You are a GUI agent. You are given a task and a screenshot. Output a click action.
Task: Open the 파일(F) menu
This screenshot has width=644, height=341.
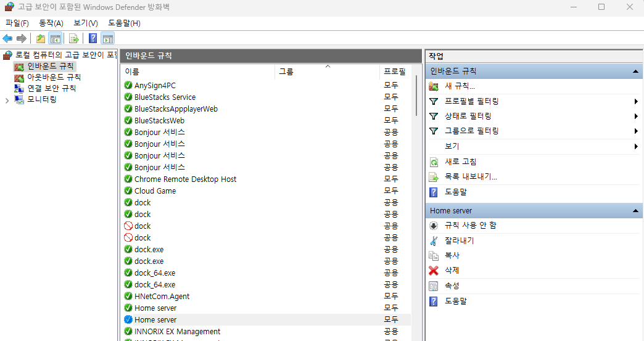[x=17, y=23]
